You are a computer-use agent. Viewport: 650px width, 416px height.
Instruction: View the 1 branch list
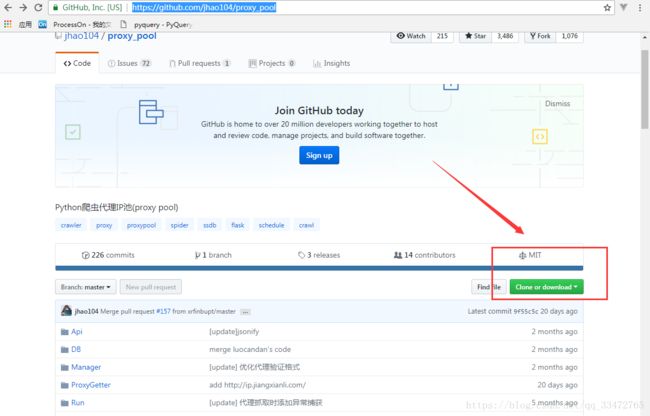click(213, 255)
